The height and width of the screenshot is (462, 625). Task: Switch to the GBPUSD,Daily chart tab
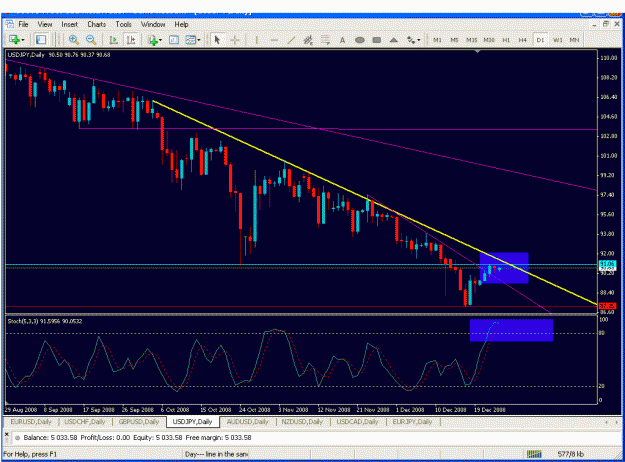(139, 421)
